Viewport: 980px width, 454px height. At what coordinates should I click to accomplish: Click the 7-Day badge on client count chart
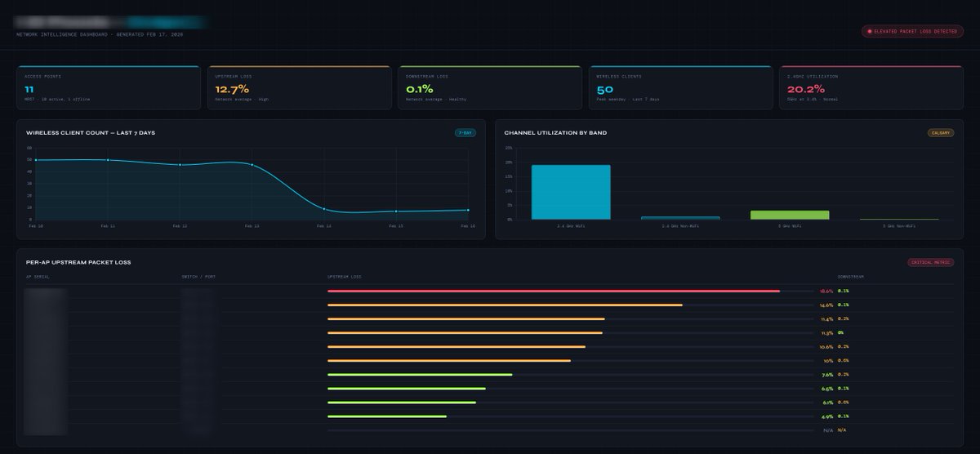(465, 132)
